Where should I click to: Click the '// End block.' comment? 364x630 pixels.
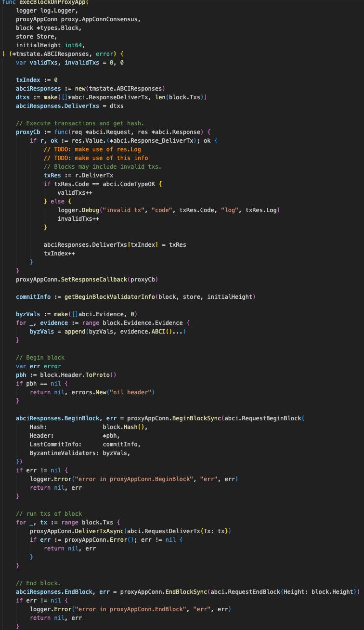(39, 583)
